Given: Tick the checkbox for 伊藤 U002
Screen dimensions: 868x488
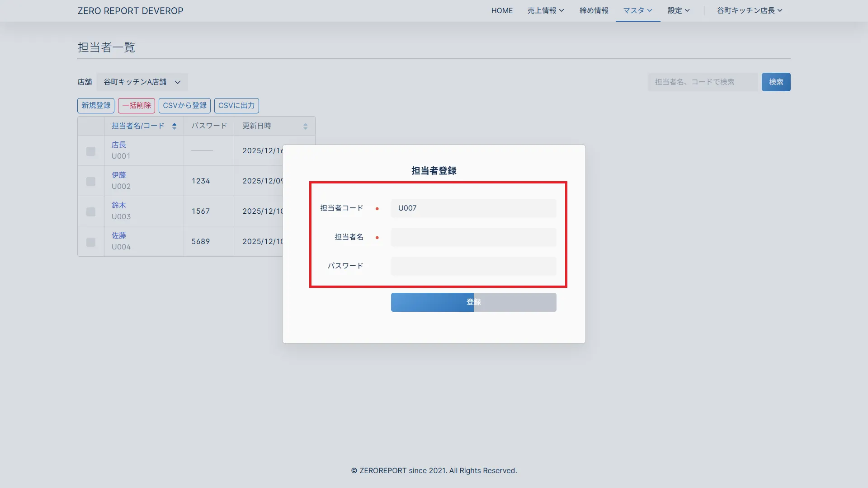Looking at the screenshot, I should 91,182.
